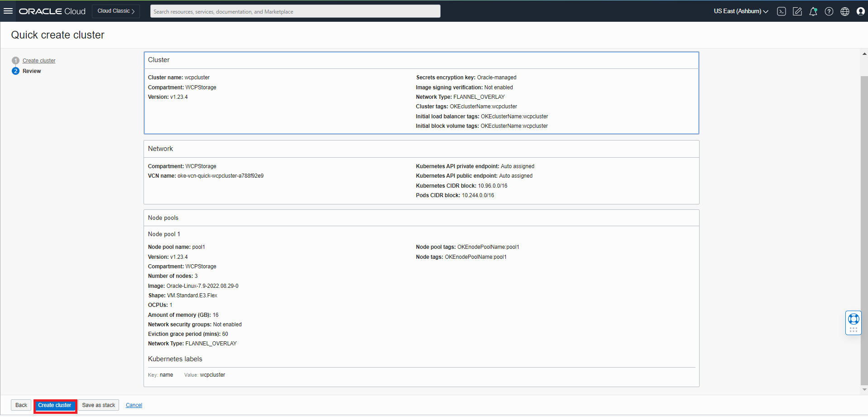
Task: Select Eviction grace period value 60
Action: pos(225,334)
